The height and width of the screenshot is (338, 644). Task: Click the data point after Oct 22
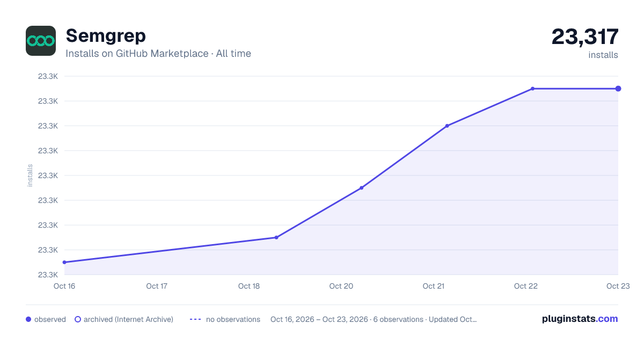(532, 89)
